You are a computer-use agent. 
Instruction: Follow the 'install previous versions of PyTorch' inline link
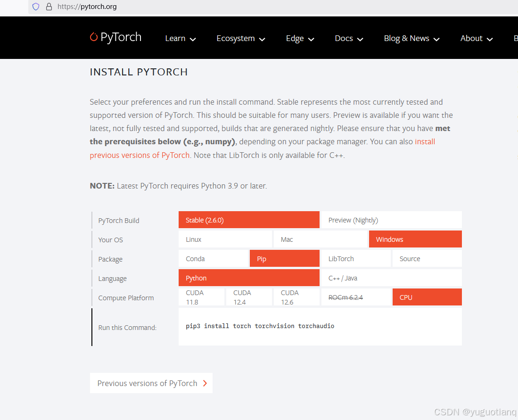click(x=140, y=155)
